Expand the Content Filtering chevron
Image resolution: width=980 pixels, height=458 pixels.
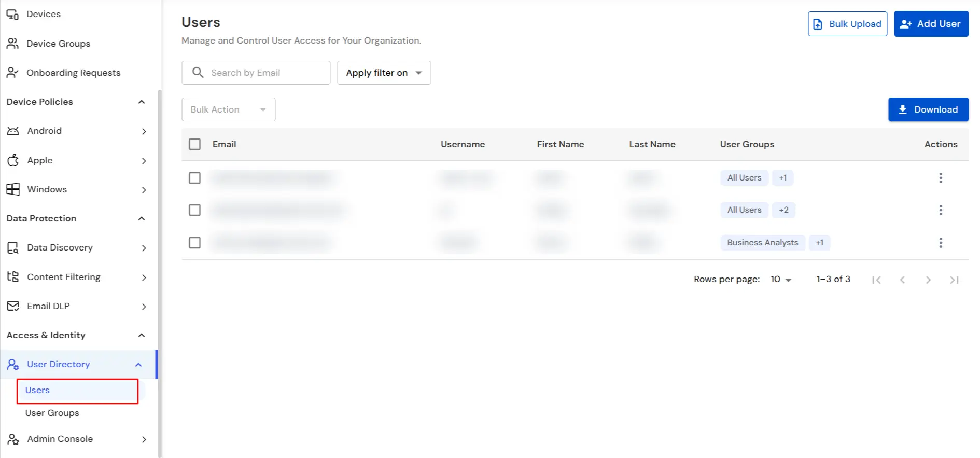click(144, 277)
